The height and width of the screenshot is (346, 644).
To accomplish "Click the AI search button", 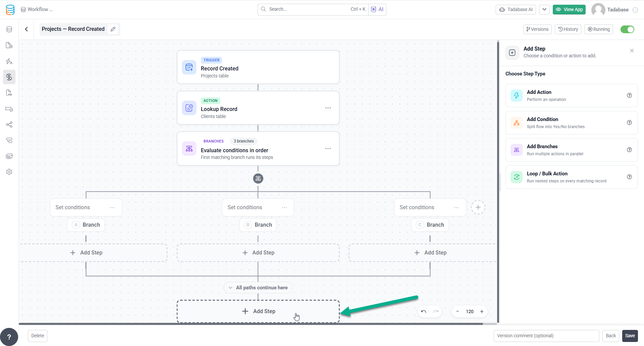I will (x=377, y=9).
